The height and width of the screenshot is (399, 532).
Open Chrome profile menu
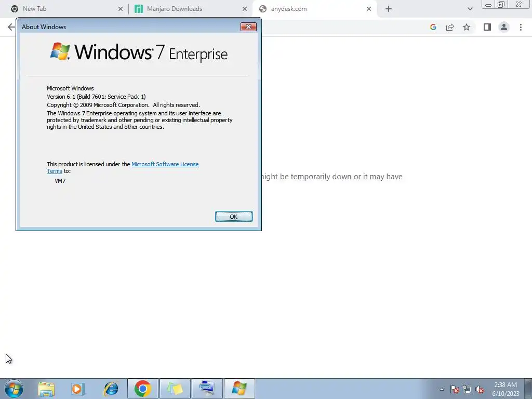pos(504,27)
